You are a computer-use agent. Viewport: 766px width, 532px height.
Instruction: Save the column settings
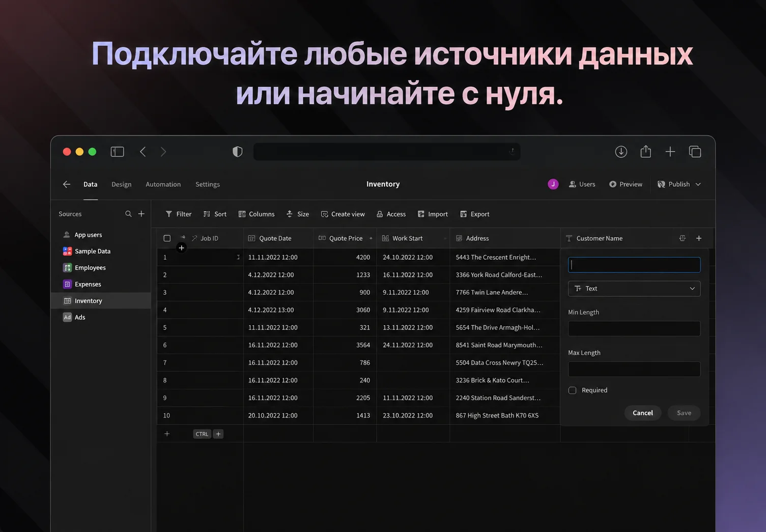[684, 413]
